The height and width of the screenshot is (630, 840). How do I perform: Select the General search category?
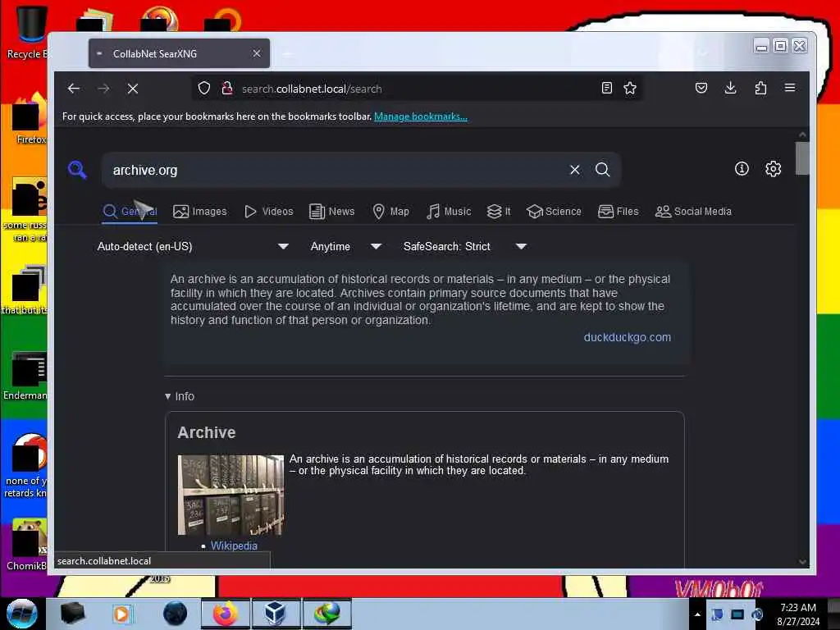[x=130, y=212]
